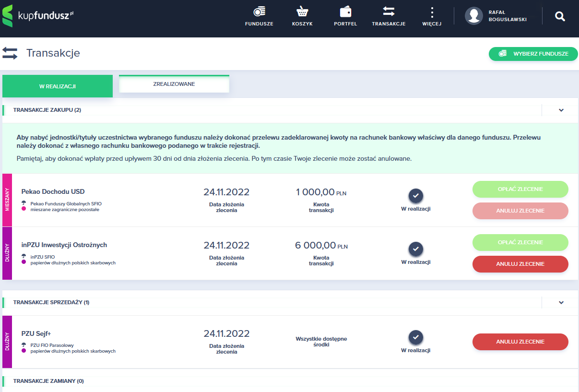This screenshot has height=392, width=579.
Task: Open the kupfundusz.pl logo home link
Action: (x=38, y=16)
